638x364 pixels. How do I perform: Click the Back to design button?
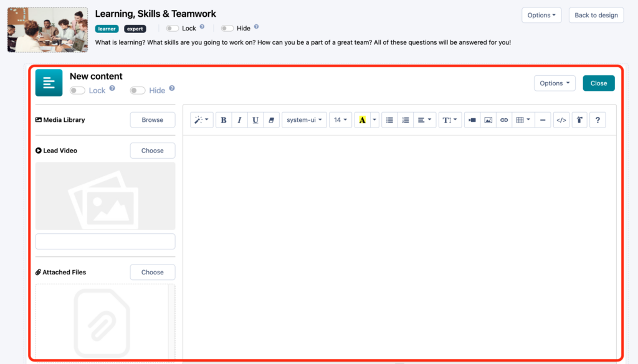click(596, 15)
